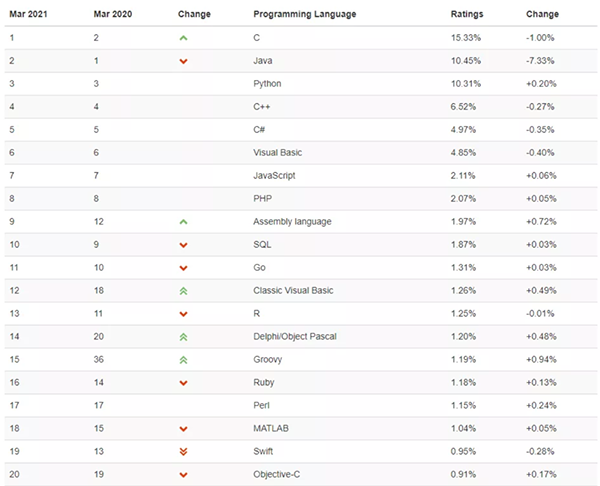Click the green up arrow for C
Screen dimensions: 600x486
click(x=183, y=38)
